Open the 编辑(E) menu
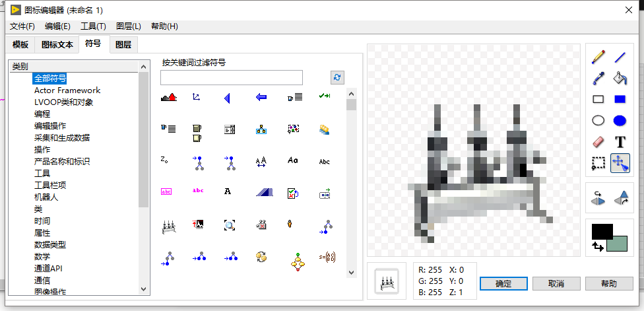The image size is (644, 311). [57, 26]
